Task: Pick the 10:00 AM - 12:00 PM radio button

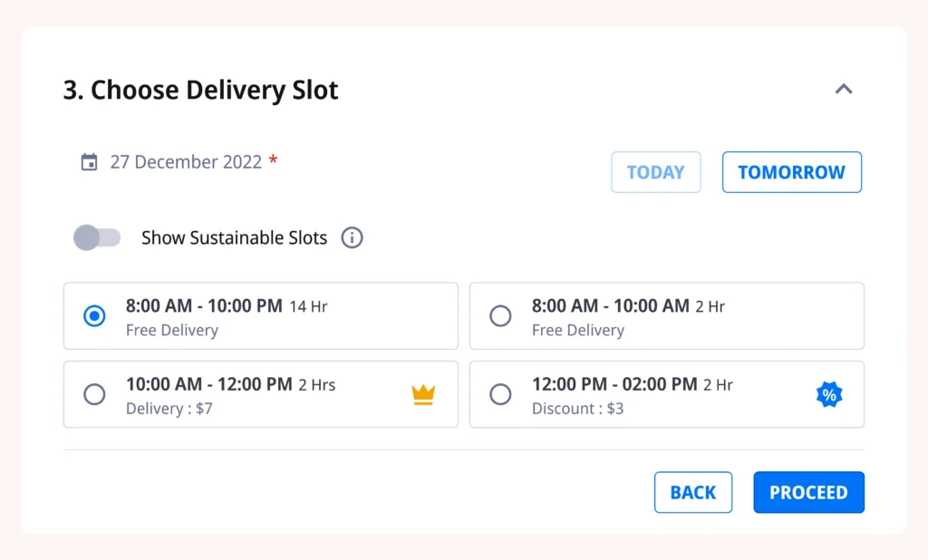Action: [x=94, y=394]
